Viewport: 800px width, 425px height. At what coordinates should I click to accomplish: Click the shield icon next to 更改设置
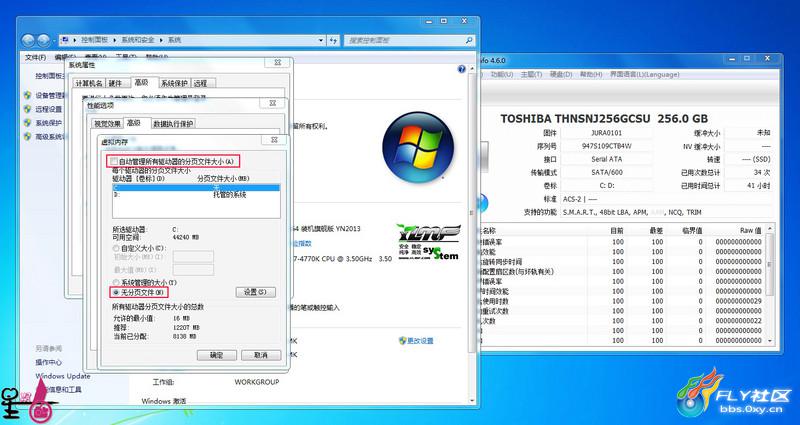point(402,340)
